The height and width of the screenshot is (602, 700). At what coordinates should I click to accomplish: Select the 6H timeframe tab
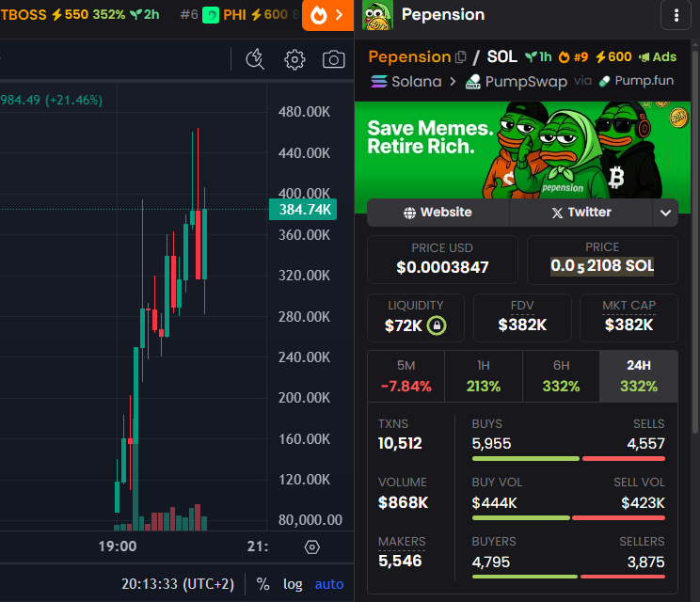(x=561, y=376)
